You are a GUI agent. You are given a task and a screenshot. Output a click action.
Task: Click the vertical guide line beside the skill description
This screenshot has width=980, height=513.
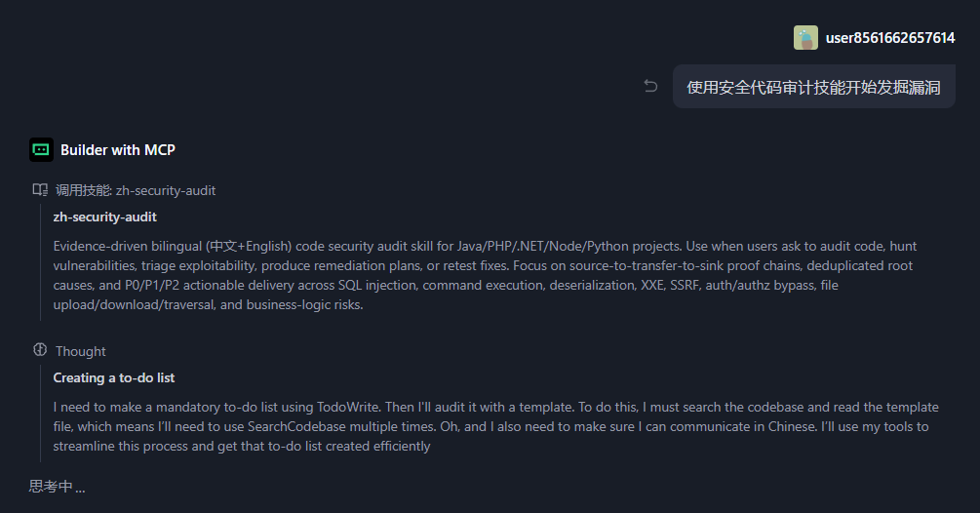[40, 263]
